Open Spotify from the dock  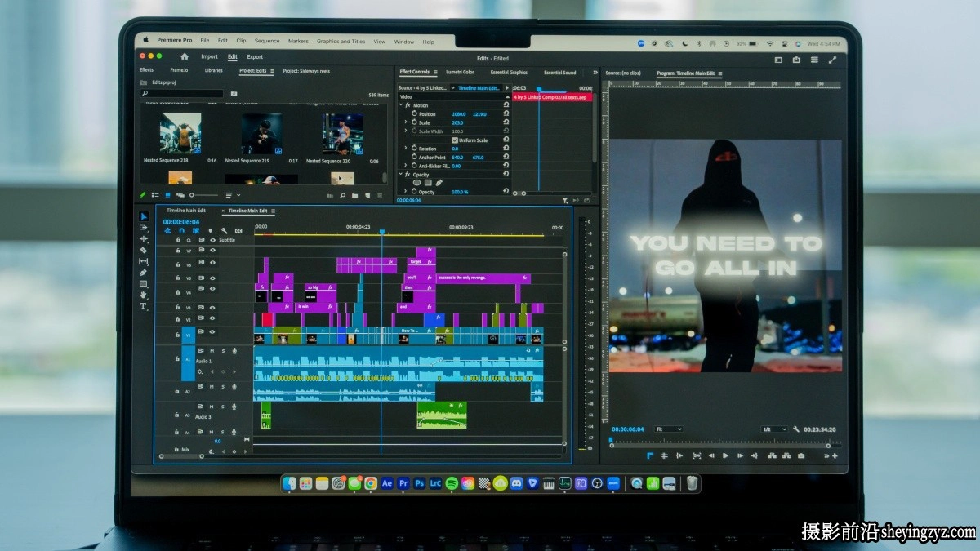pos(452,483)
